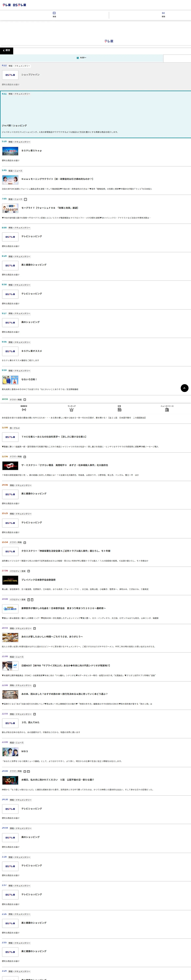Click the center テレ東 channel logo

[x=109, y=41]
